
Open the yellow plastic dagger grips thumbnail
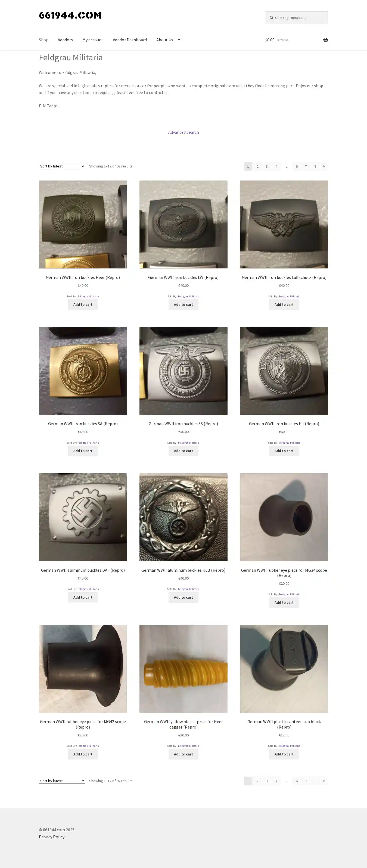click(183, 669)
